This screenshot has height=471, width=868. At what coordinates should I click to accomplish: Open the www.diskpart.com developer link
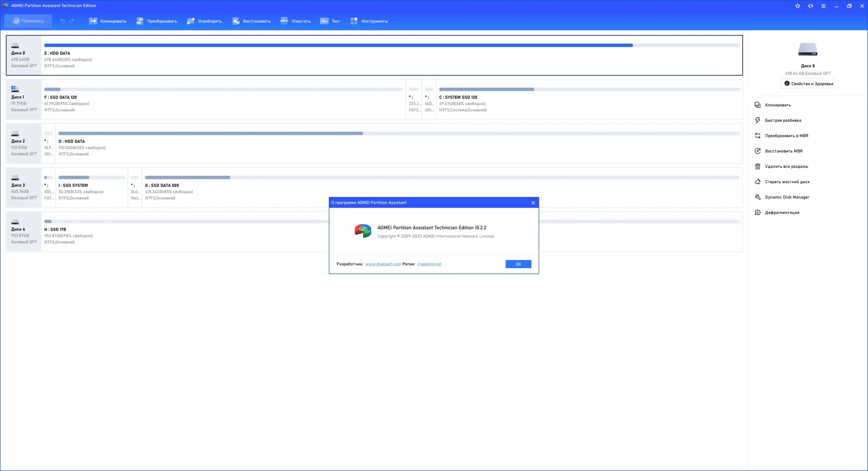point(383,264)
